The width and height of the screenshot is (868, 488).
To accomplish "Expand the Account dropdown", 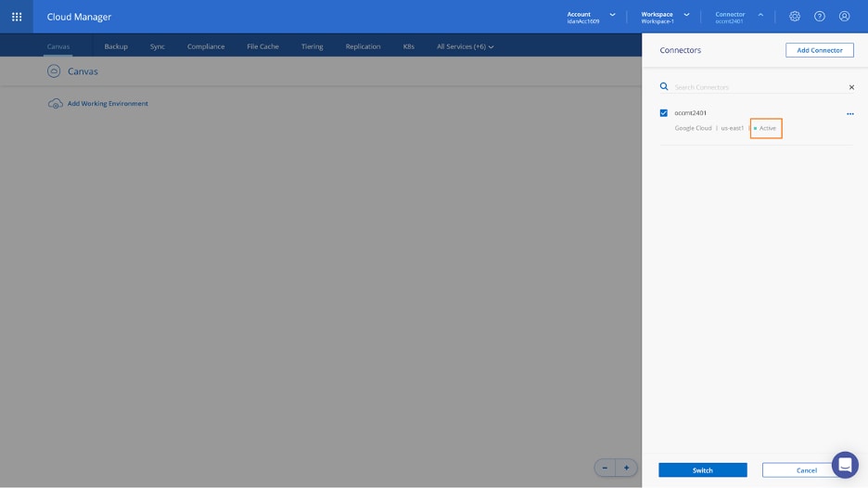I will click(x=612, y=15).
